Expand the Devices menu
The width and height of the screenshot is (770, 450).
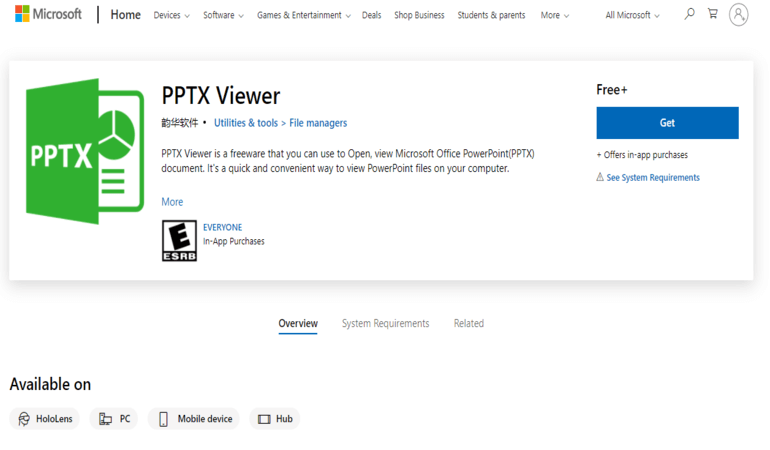point(171,15)
